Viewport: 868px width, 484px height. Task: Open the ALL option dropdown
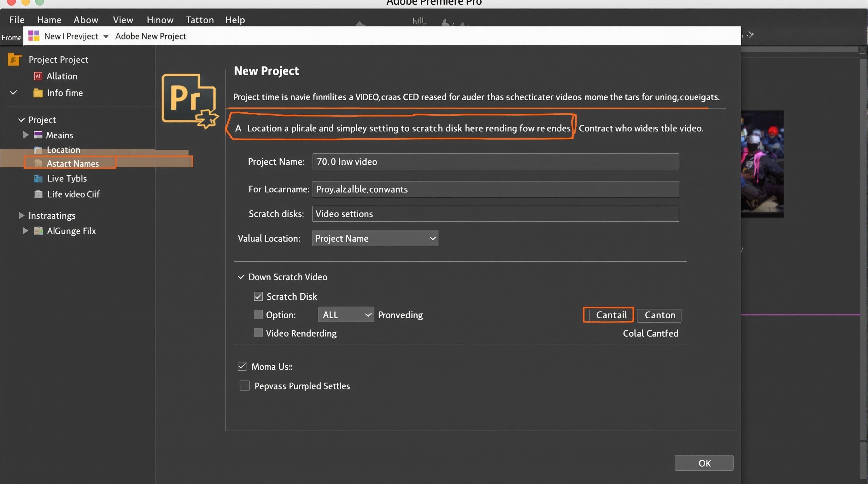346,315
